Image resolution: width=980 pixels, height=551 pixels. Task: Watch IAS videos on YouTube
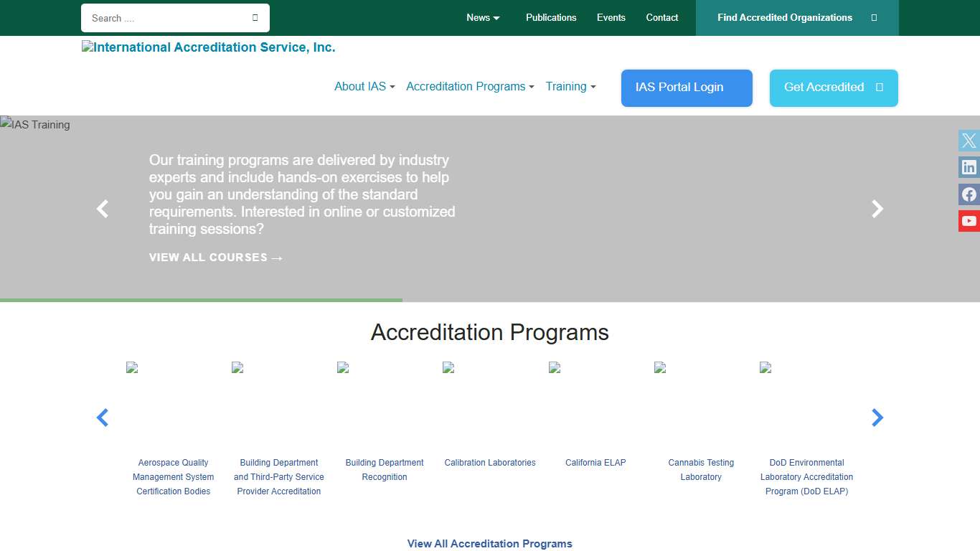pos(969,221)
